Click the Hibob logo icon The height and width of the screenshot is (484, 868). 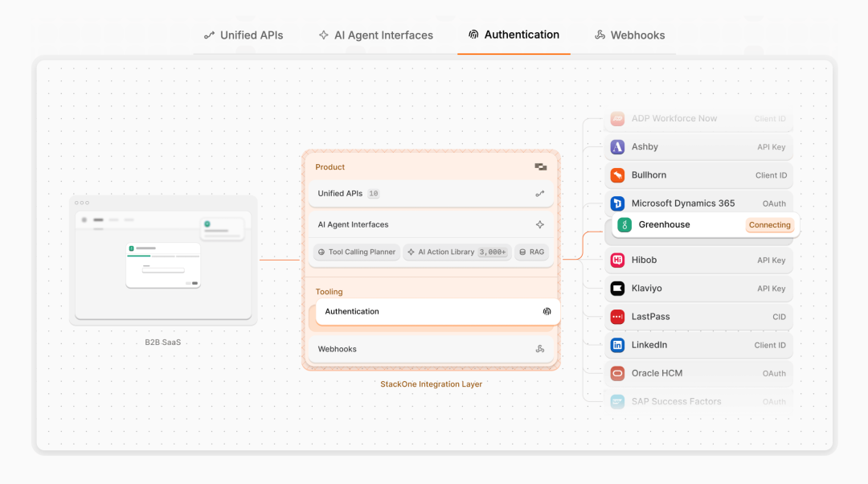pyautogui.click(x=617, y=260)
